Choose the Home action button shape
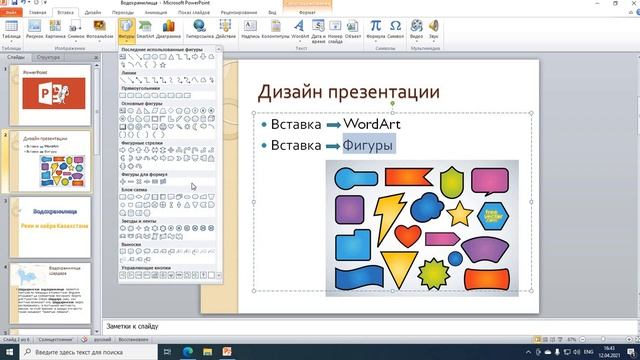Viewport: 640px width, 360px height. [155, 275]
